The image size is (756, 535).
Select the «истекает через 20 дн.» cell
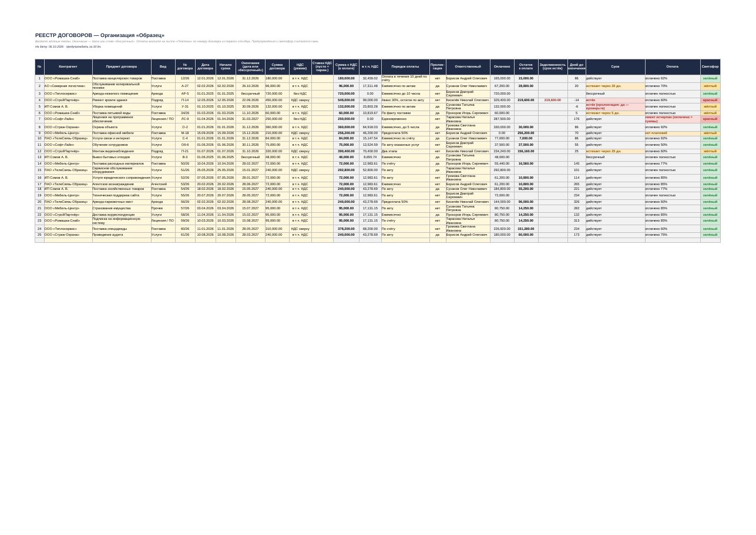[x=615, y=86]
